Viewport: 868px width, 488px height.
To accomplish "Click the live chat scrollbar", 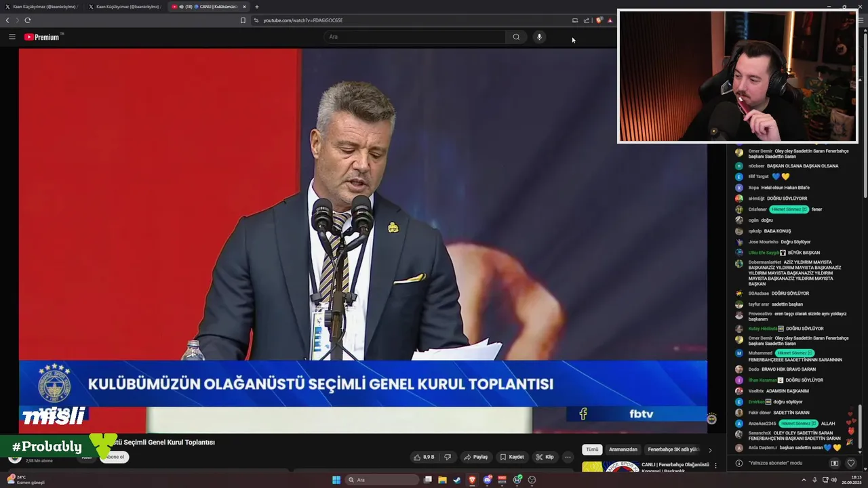I will [x=860, y=427].
